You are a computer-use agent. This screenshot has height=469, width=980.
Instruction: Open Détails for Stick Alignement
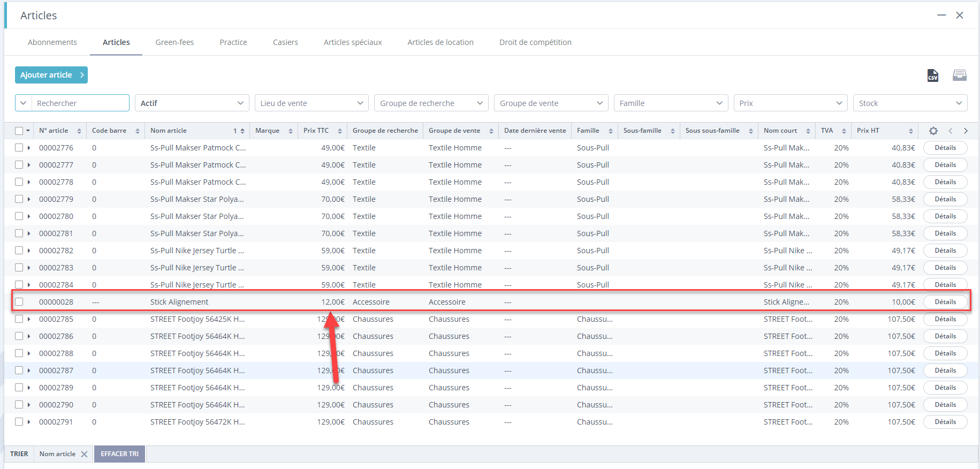pos(945,302)
